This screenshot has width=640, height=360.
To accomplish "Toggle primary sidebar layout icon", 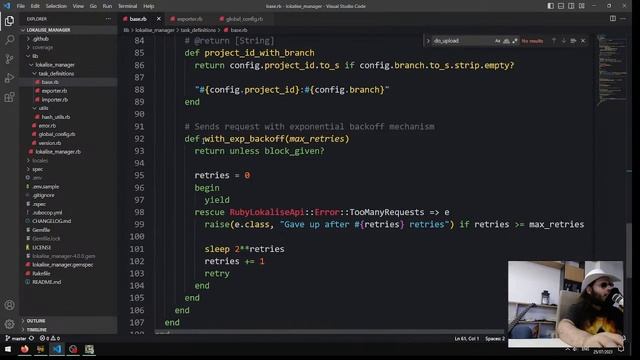I will (x=551, y=6).
